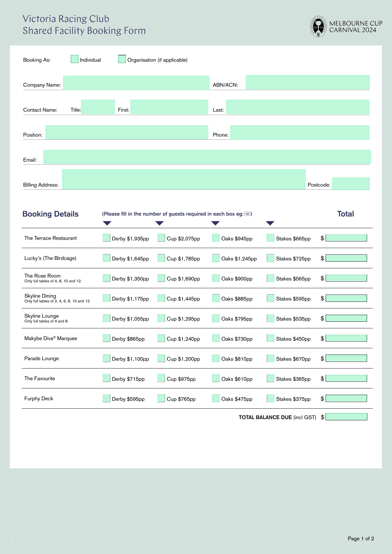Click the Makybe Diva Marquee total field

click(346, 338)
